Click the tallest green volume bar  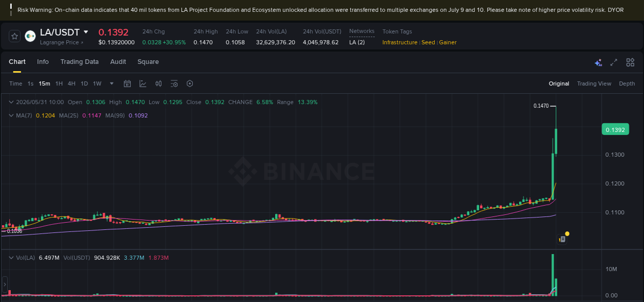pyautogui.click(x=553, y=275)
